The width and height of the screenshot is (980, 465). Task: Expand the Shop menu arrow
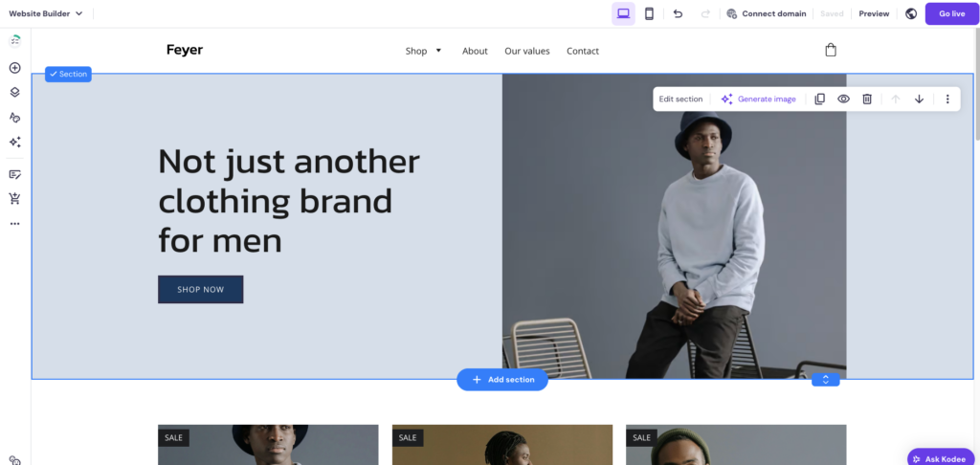click(438, 51)
